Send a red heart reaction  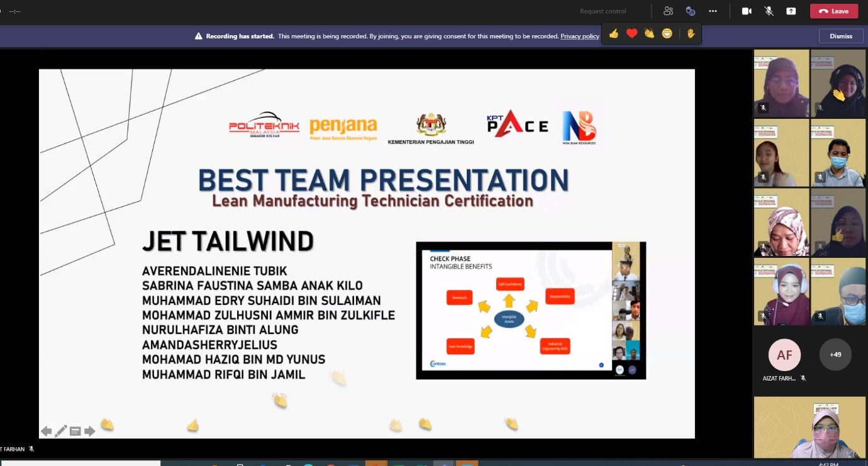click(x=632, y=33)
